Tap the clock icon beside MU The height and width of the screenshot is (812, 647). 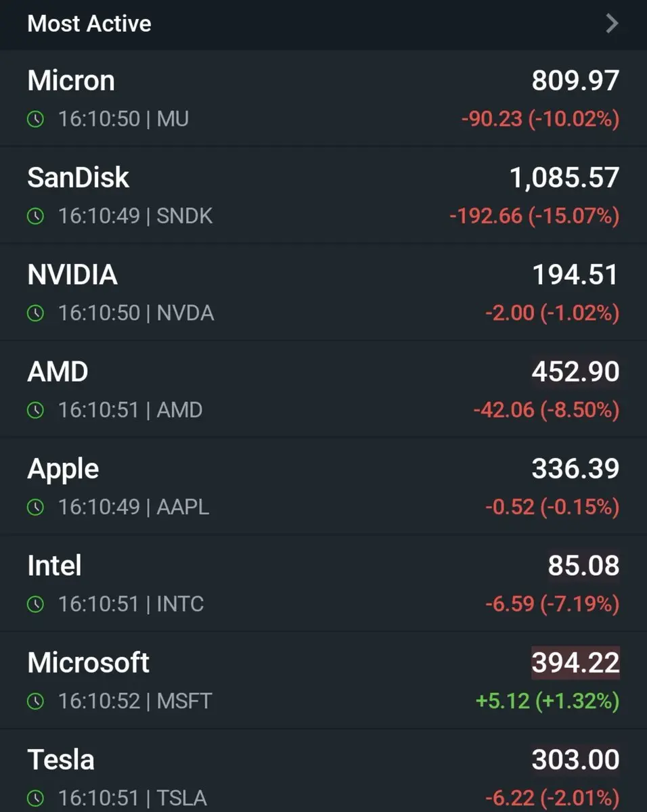point(35,120)
